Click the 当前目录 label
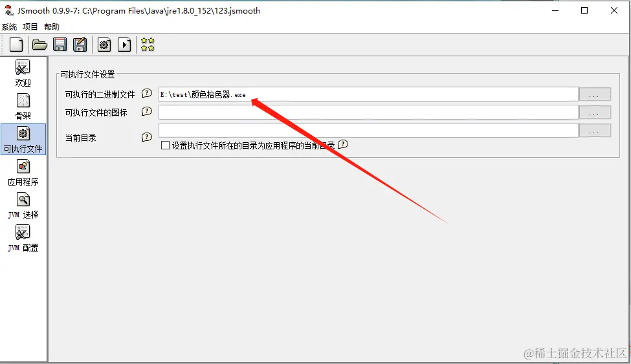Screen dimensions: 631x364 coord(80,138)
